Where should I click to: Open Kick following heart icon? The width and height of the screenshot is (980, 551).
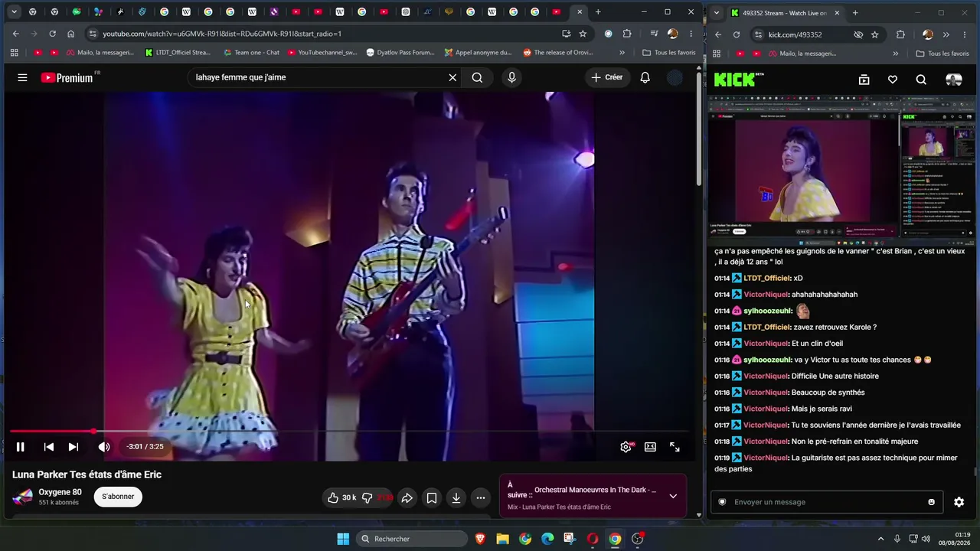[x=893, y=80]
